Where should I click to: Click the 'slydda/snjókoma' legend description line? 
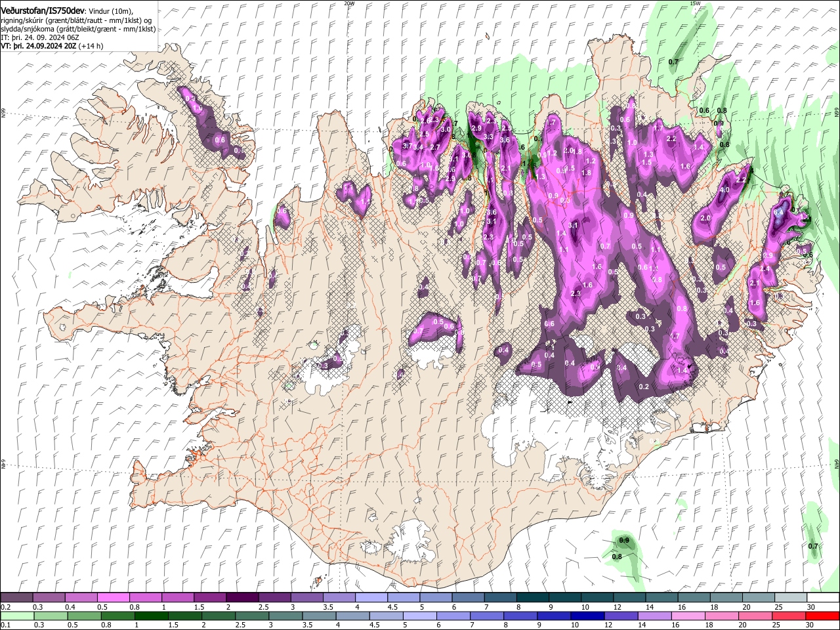78,29
